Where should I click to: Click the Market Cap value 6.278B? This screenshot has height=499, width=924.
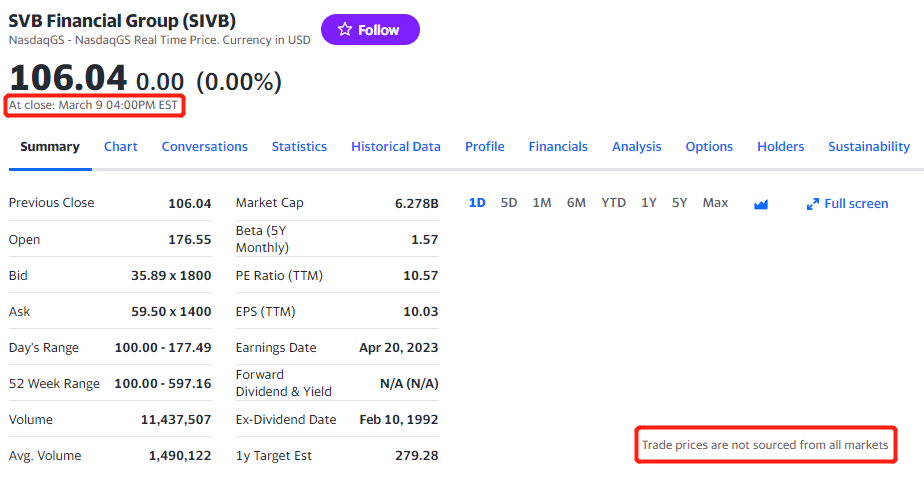tap(417, 204)
